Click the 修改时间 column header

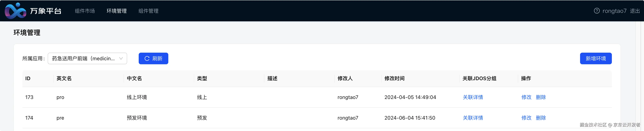pyautogui.click(x=394, y=78)
